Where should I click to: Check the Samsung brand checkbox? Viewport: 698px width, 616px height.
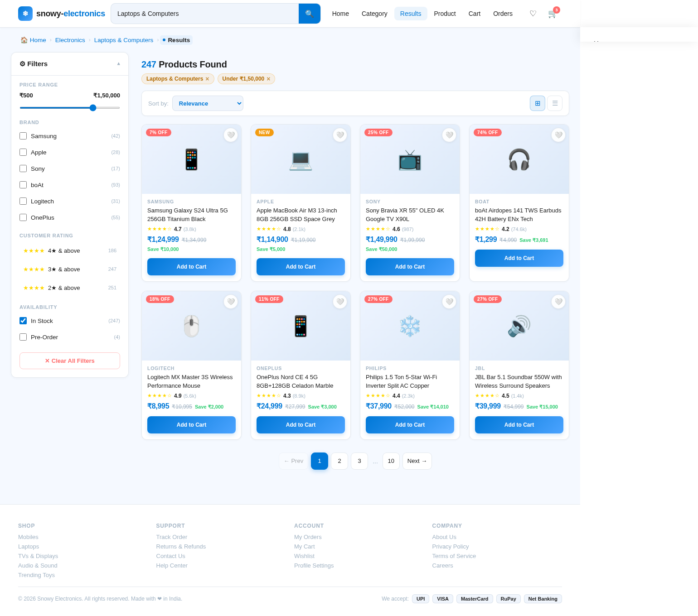[23, 136]
